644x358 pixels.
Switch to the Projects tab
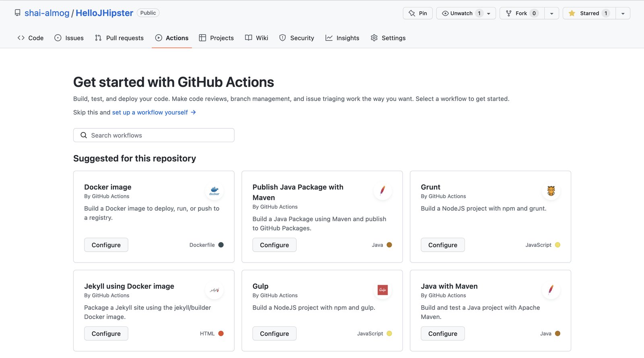click(x=216, y=38)
